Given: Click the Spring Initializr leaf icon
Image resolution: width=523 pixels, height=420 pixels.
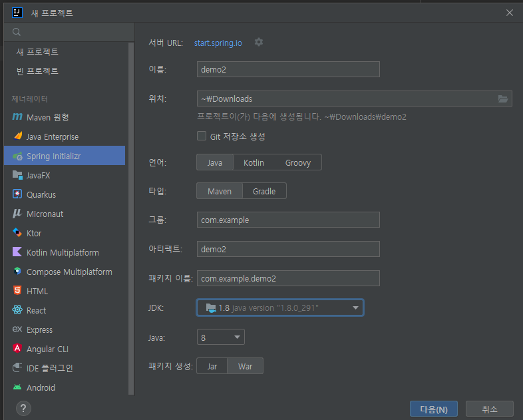Looking at the screenshot, I should [17, 156].
